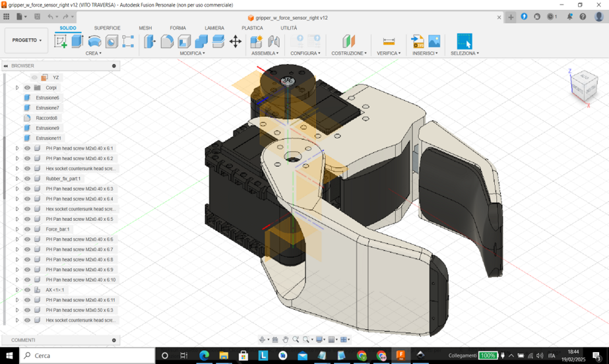609x364 pixels.
Task: Collapse the BROWSER panel with the double arrows
Action: [x=6, y=66]
